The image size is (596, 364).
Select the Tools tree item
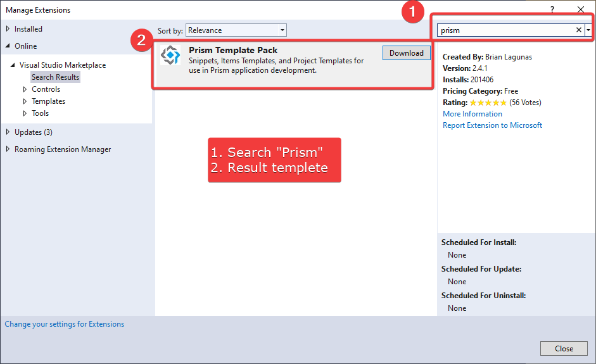(41, 113)
